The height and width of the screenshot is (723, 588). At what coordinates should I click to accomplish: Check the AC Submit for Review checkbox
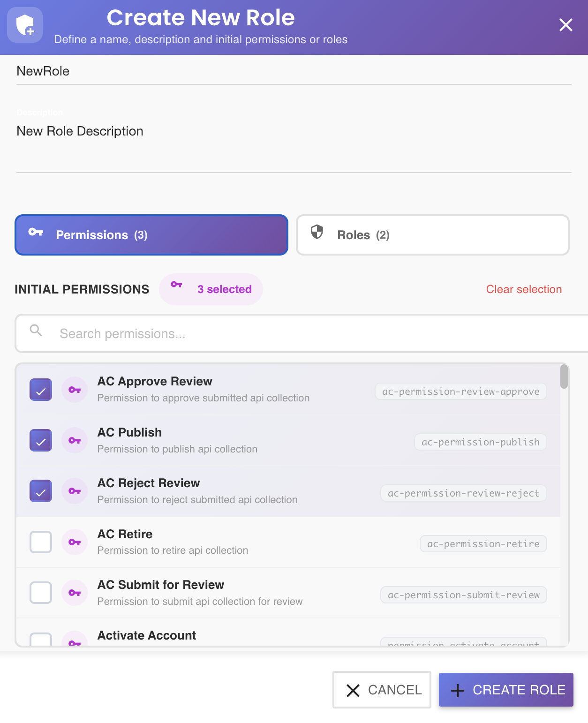click(x=41, y=593)
